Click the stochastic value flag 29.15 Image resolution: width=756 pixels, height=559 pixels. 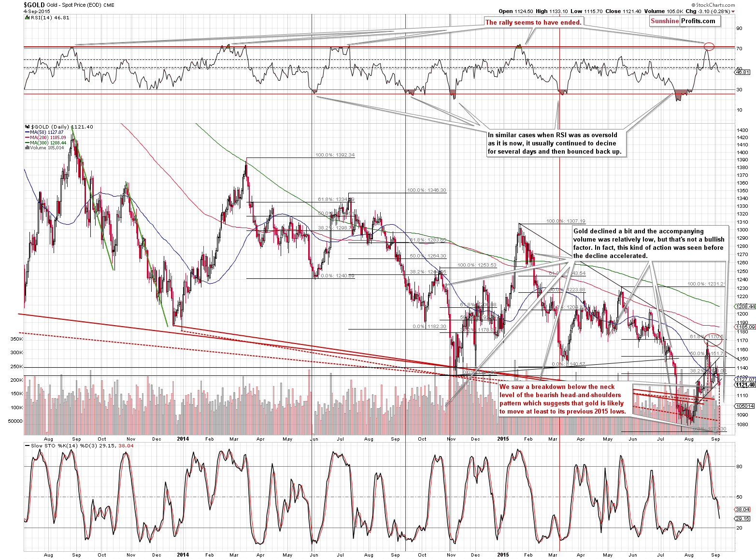tap(742, 519)
